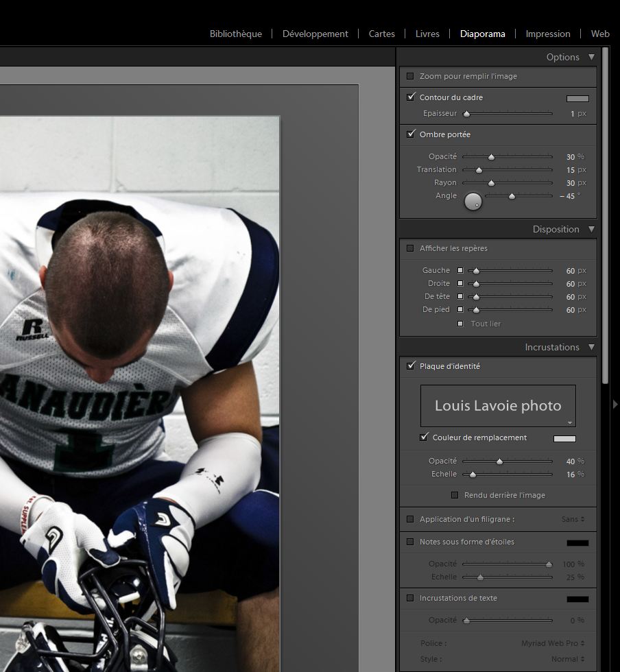This screenshot has height=672, width=620.
Task: Collapse the Incrustations panel section
Action: click(591, 347)
